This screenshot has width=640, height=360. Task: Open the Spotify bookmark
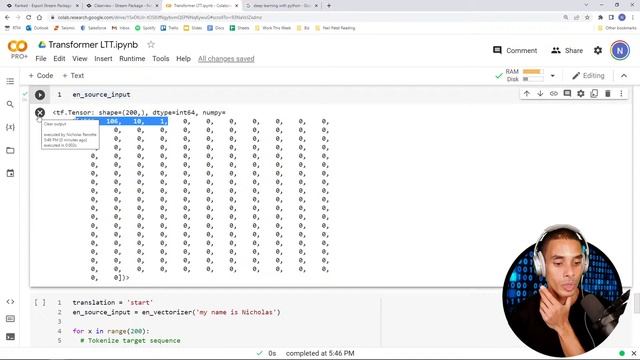pos(145,28)
